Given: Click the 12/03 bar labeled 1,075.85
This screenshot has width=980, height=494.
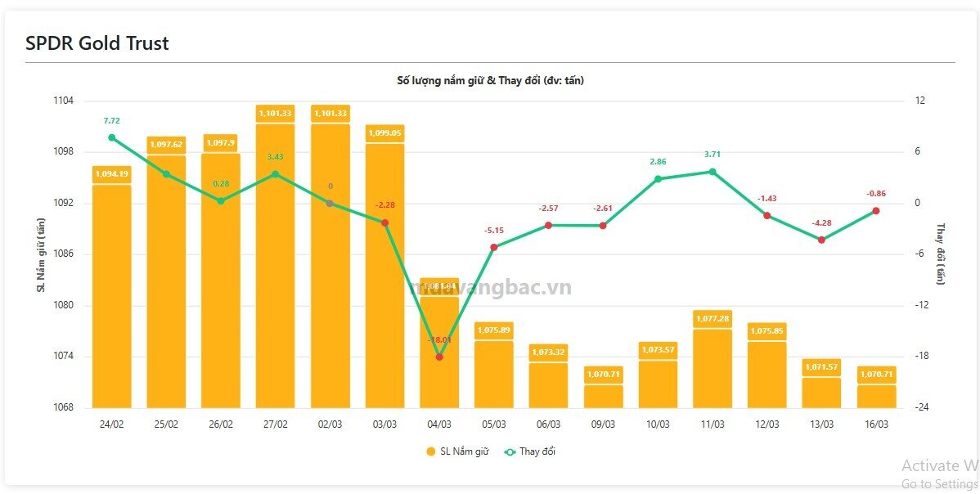Looking at the screenshot, I should 766,375.
